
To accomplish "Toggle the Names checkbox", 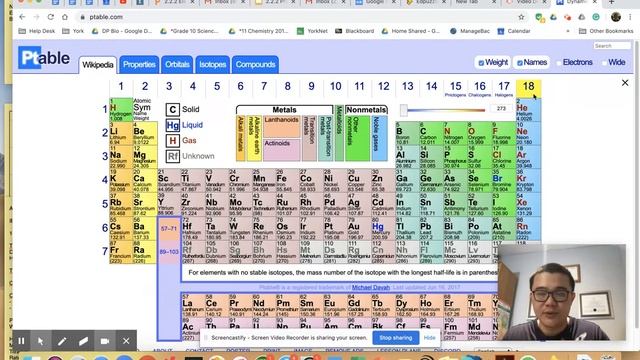I will (520, 63).
